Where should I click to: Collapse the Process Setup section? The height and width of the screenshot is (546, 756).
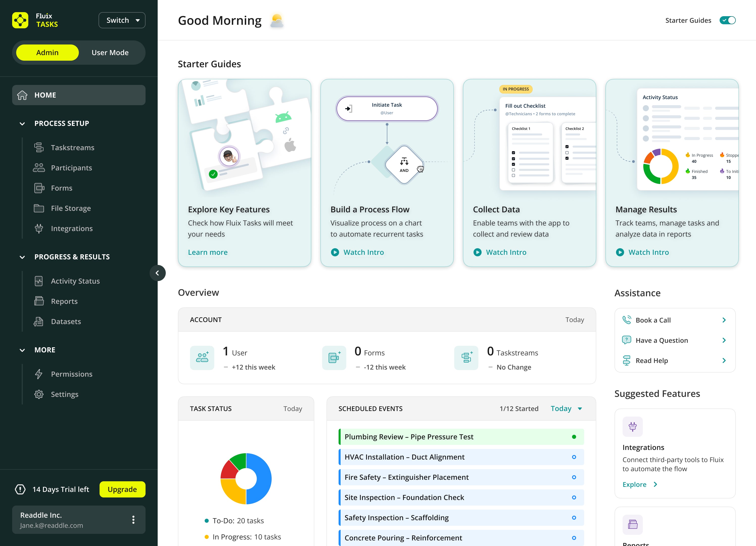(x=22, y=123)
